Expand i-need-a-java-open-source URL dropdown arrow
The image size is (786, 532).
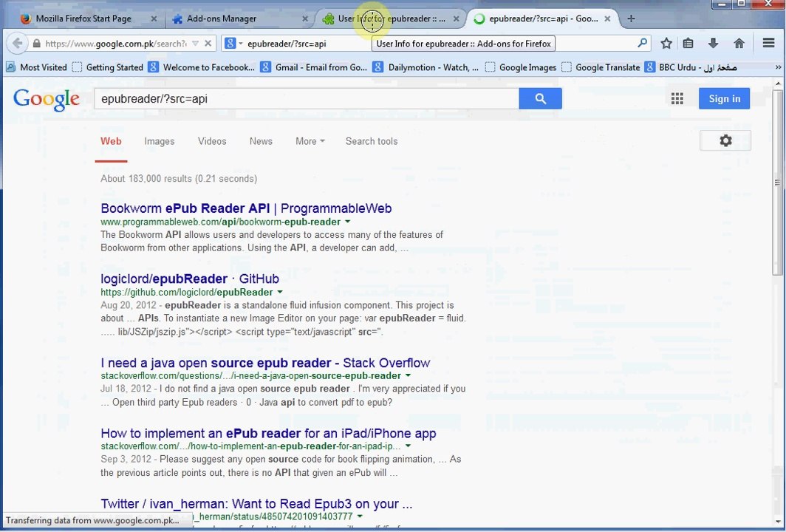coord(408,375)
